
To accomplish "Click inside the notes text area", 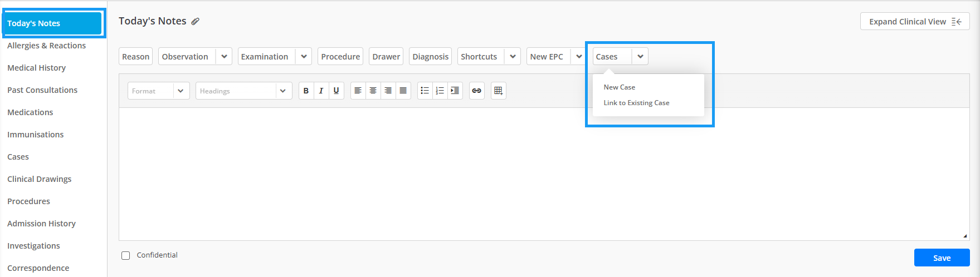I will coord(544,174).
